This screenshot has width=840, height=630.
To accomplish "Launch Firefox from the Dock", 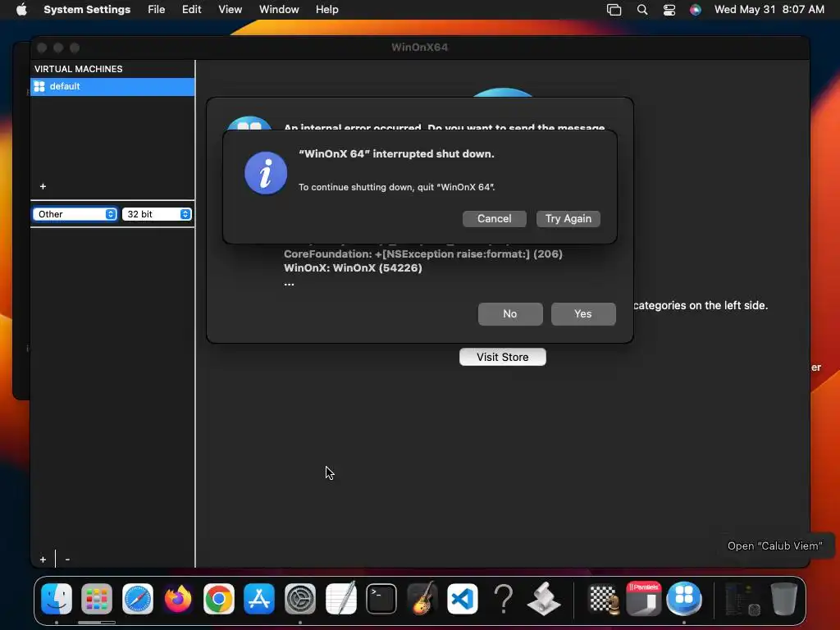I will click(x=178, y=598).
